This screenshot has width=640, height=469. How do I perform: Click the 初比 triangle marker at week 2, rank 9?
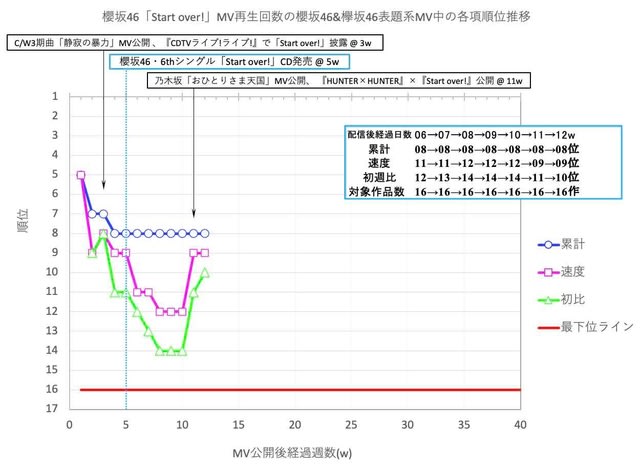[x=92, y=253]
